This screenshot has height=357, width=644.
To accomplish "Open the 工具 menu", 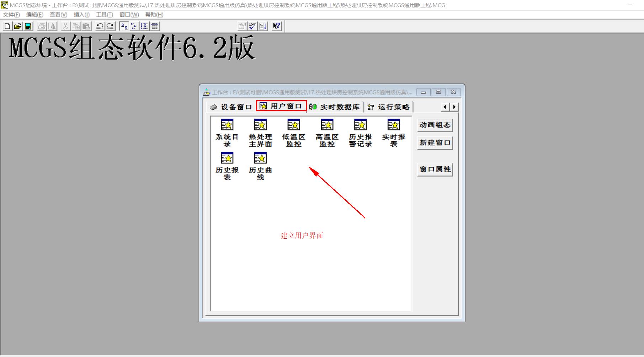I will pos(103,15).
